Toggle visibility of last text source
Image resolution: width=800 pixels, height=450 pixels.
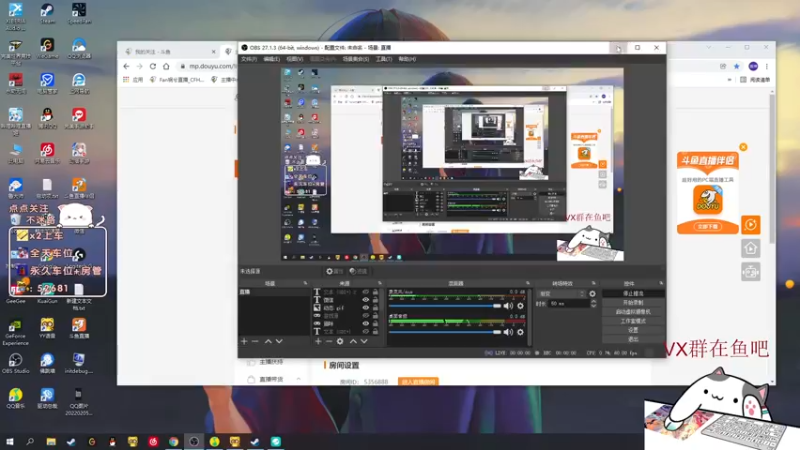tap(365, 331)
